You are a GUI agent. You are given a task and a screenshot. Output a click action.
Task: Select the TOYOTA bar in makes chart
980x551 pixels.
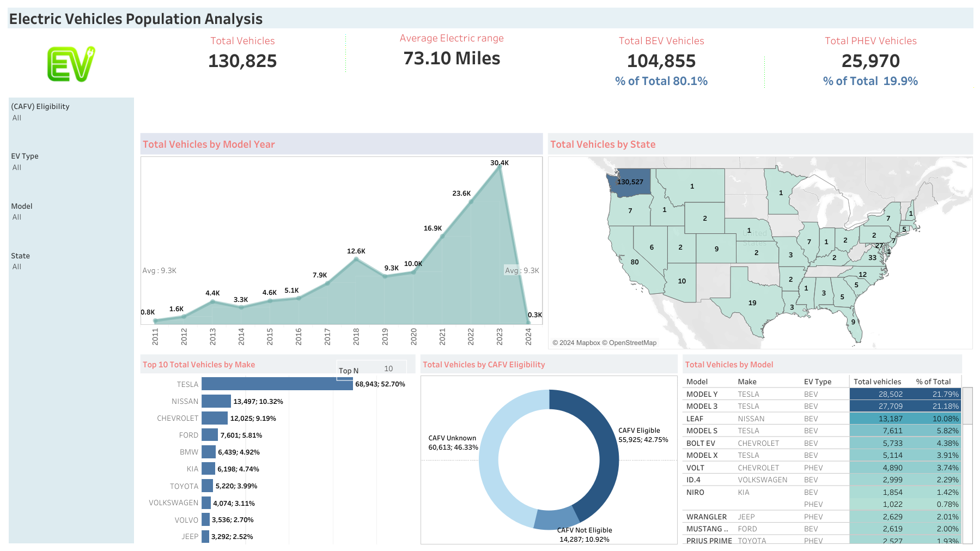pos(207,486)
